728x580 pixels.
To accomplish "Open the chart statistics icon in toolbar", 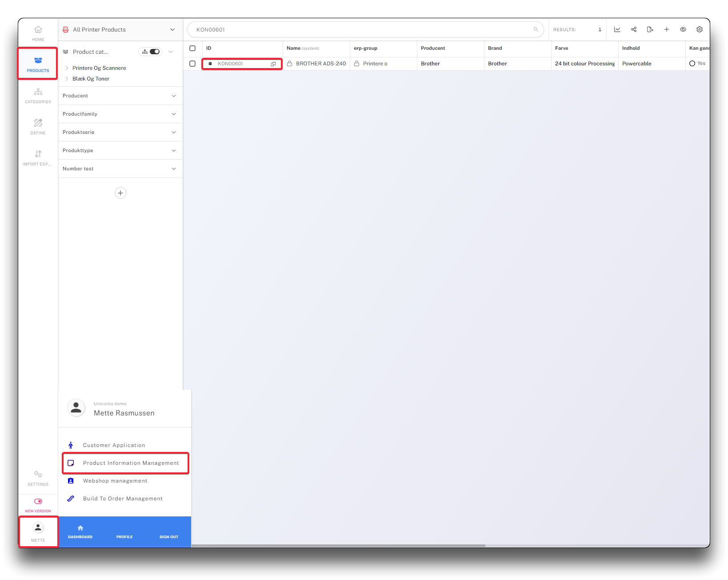I will point(617,29).
